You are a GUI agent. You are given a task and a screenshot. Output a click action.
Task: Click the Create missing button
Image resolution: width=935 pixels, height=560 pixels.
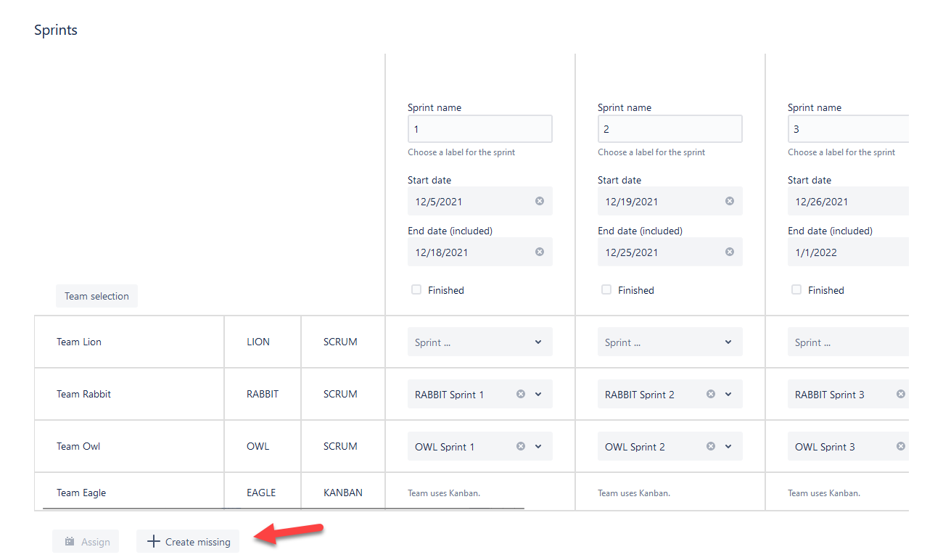[x=188, y=541]
